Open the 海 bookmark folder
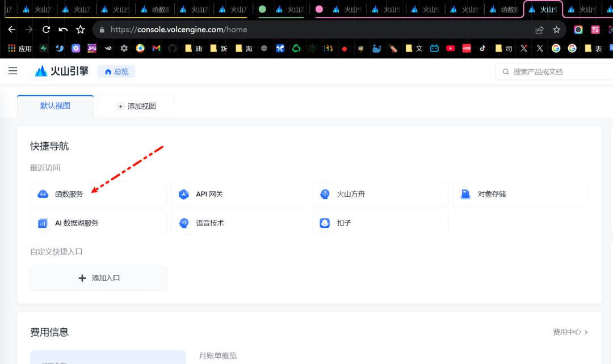The image size is (613, 364). pos(244,48)
